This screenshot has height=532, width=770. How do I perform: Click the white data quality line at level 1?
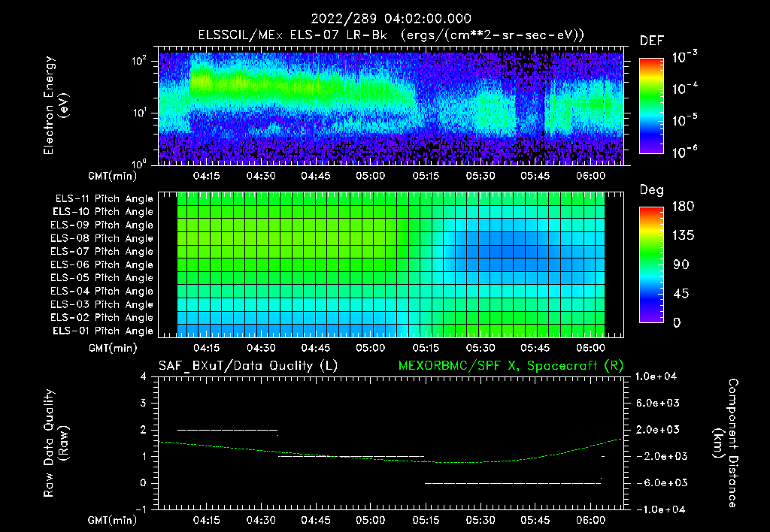(351, 457)
